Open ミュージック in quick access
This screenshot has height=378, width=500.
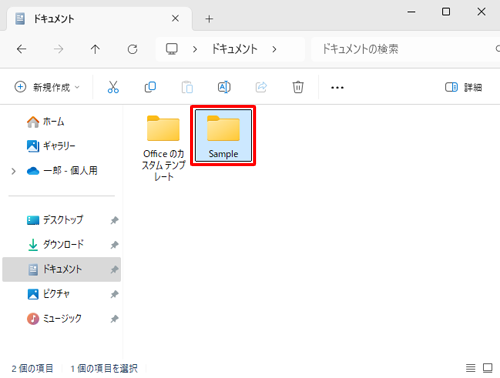click(54, 319)
